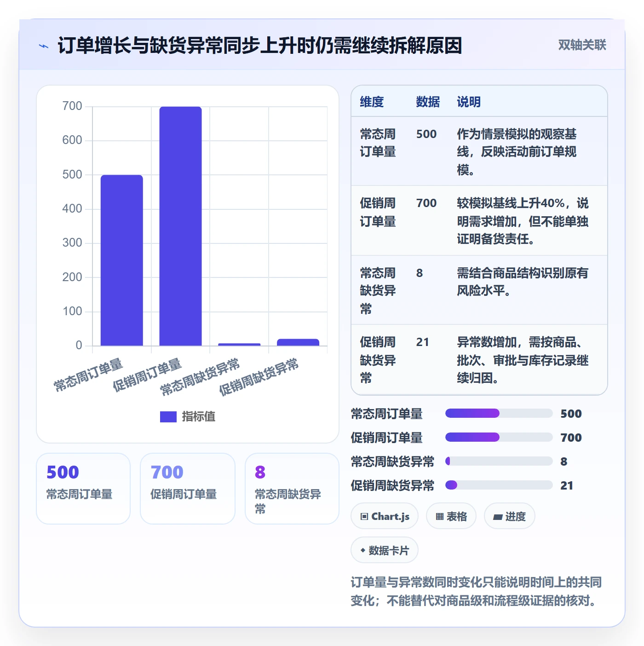Screen dimensions: 644x646
Task: Click the 数据 column header
Action: (428, 102)
